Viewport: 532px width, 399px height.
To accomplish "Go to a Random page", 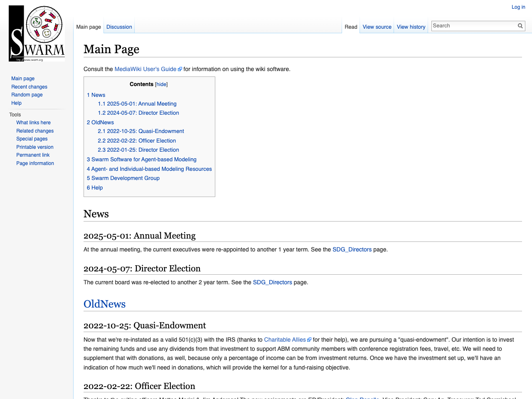I will coord(27,95).
